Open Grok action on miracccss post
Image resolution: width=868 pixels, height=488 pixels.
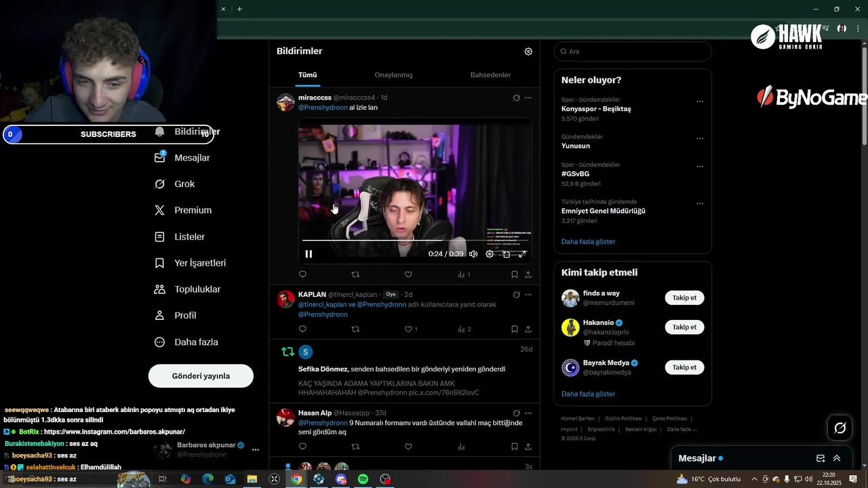point(516,98)
